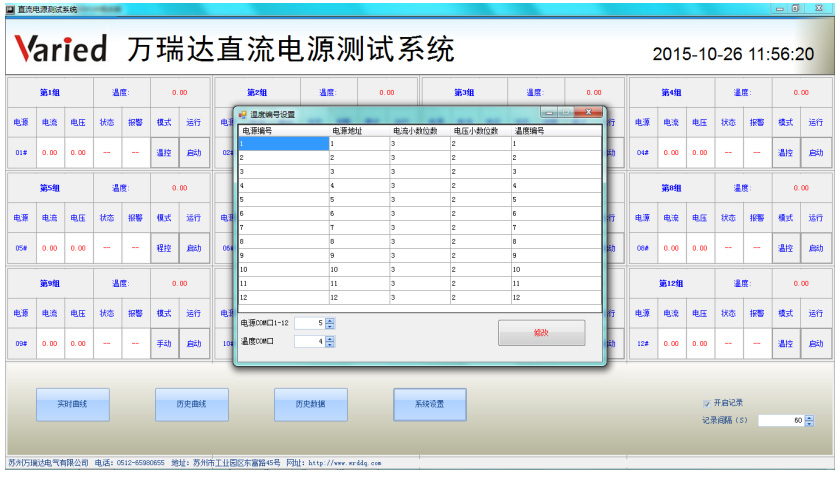Select the 温度编号 cell in row 9
This screenshot has width=840, height=480.
click(556, 256)
